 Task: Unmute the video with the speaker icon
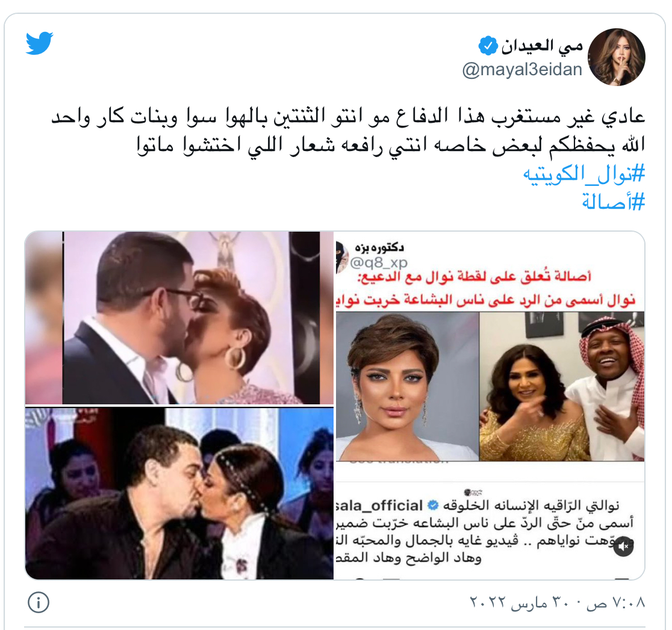[x=623, y=546]
